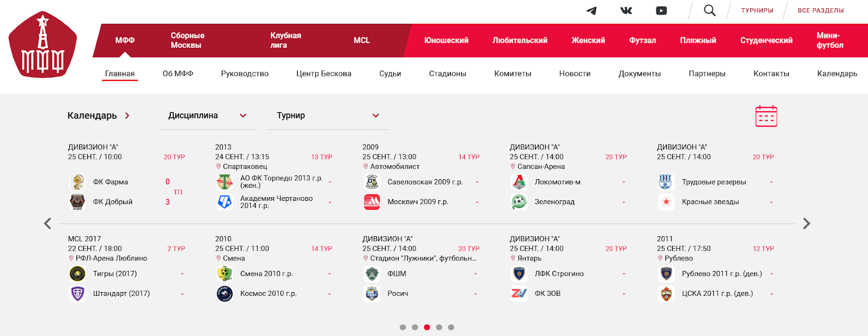This screenshot has height=336, width=868.
Task: Open the calendar view icon
Action: click(x=766, y=116)
